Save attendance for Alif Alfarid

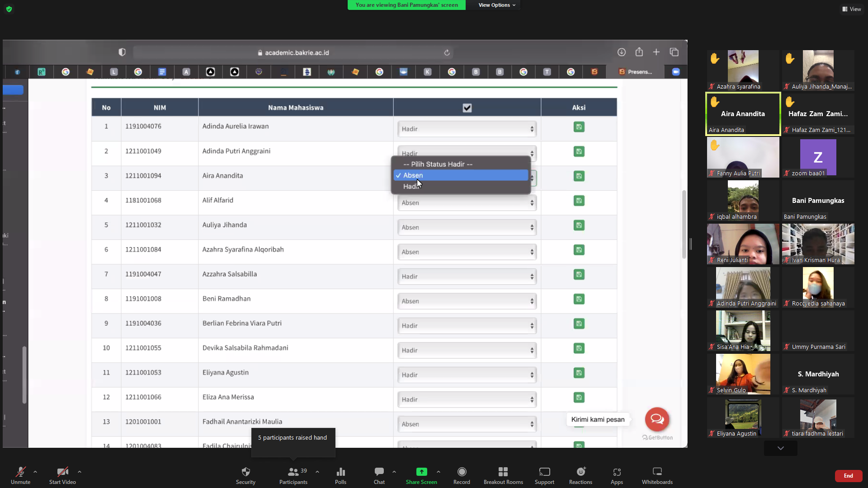tap(579, 201)
